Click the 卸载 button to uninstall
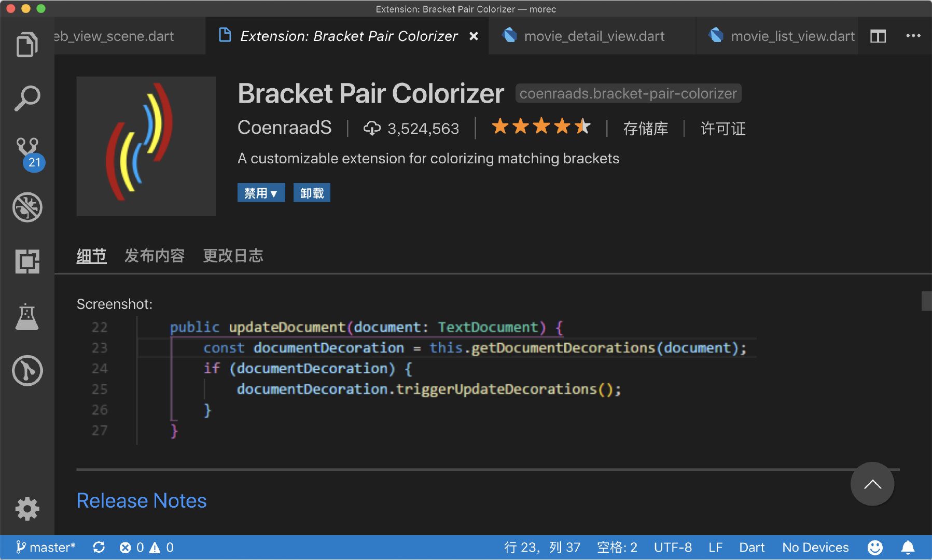 click(311, 192)
